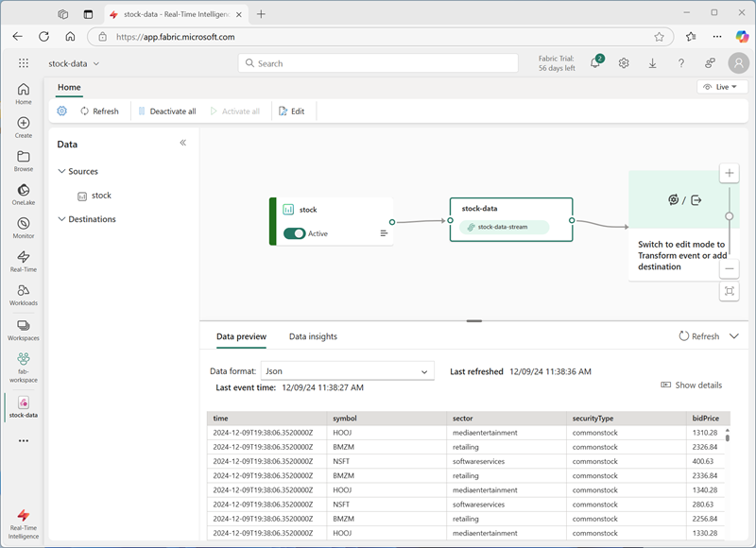The width and height of the screenshot is (756, 548).
Task: Open the Live mode dropdown
Action: pos(722,87)
